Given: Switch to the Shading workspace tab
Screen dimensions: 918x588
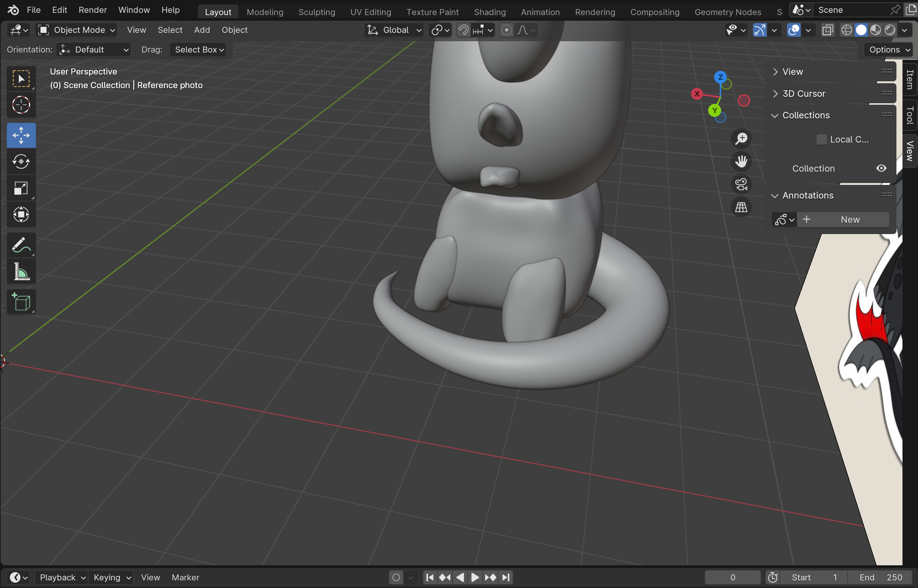Looking at the screenshot, I should pos(490,12).
